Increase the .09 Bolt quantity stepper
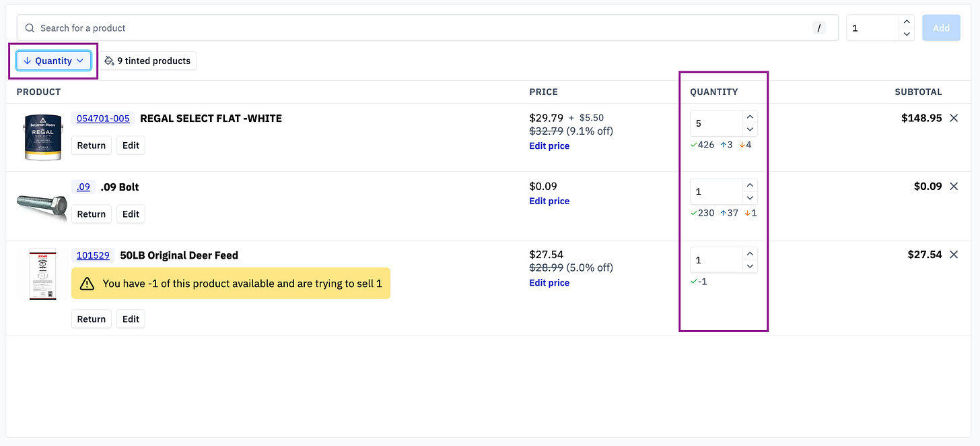Image resolution: width=980 pixels, height=446 pixels. pyautogui.click(x=750, y=185)
